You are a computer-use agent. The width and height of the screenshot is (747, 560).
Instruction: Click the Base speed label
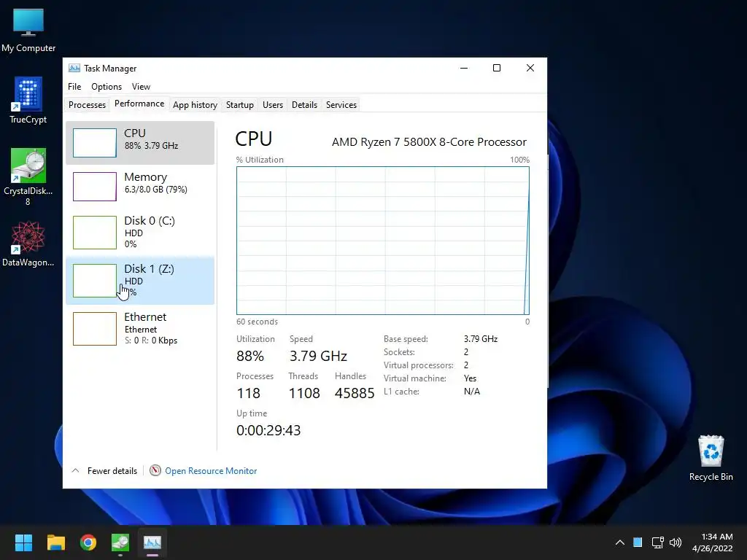coord(406,339)
